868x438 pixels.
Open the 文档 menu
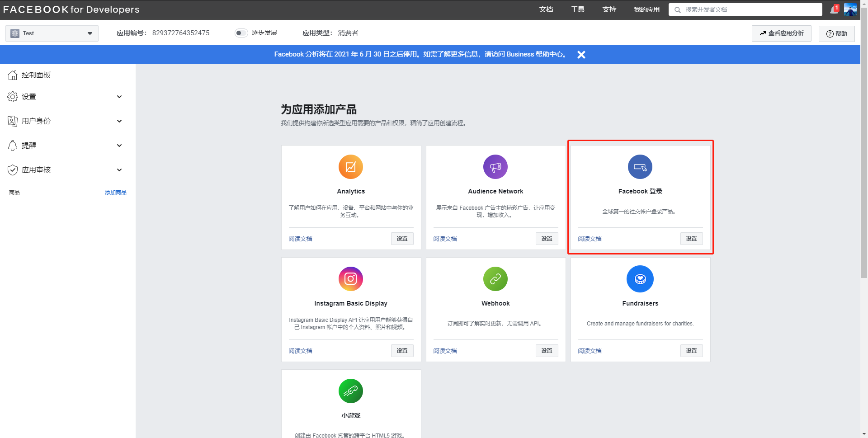546,9
